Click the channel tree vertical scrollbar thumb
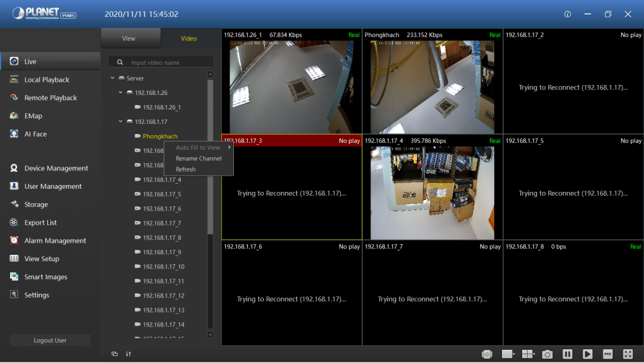Screen dimensions: 644x363 pyautogui.click(x=210, y=156)
